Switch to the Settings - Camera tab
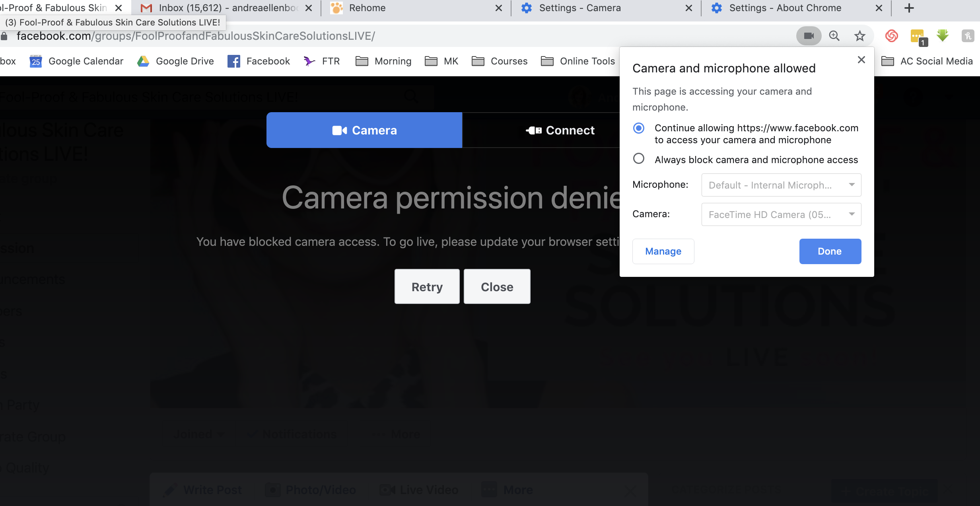Image resolution: width=980 pixels, height=506 pixels. point(579,8)
